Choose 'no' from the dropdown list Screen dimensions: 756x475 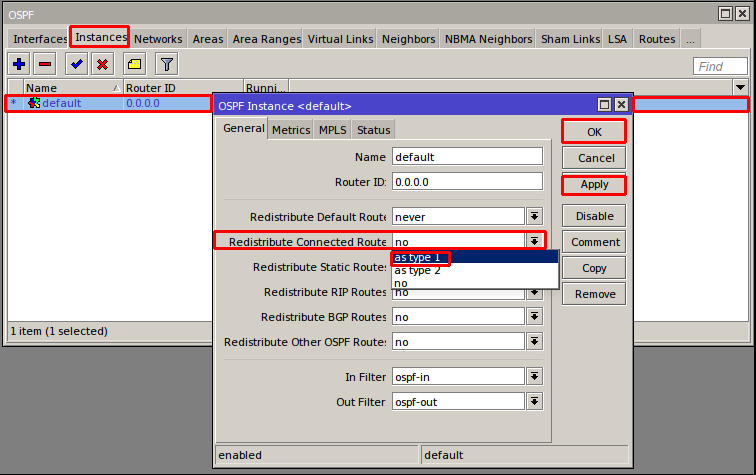click(475, 283)
